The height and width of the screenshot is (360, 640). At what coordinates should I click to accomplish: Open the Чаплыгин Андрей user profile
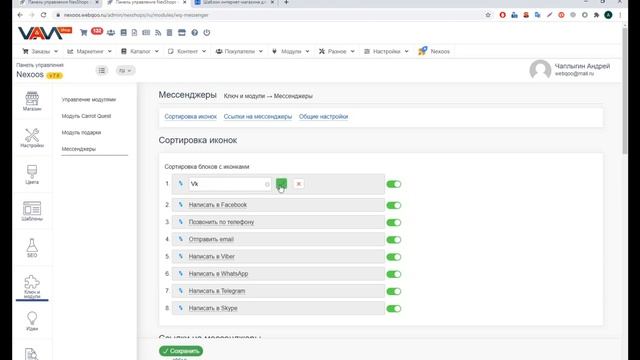coord(570,70)
